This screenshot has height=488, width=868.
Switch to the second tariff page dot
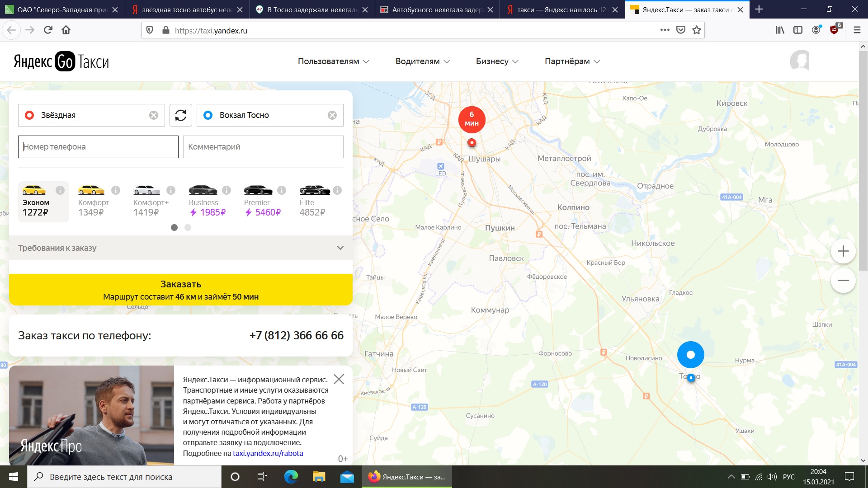coord(188,228)
